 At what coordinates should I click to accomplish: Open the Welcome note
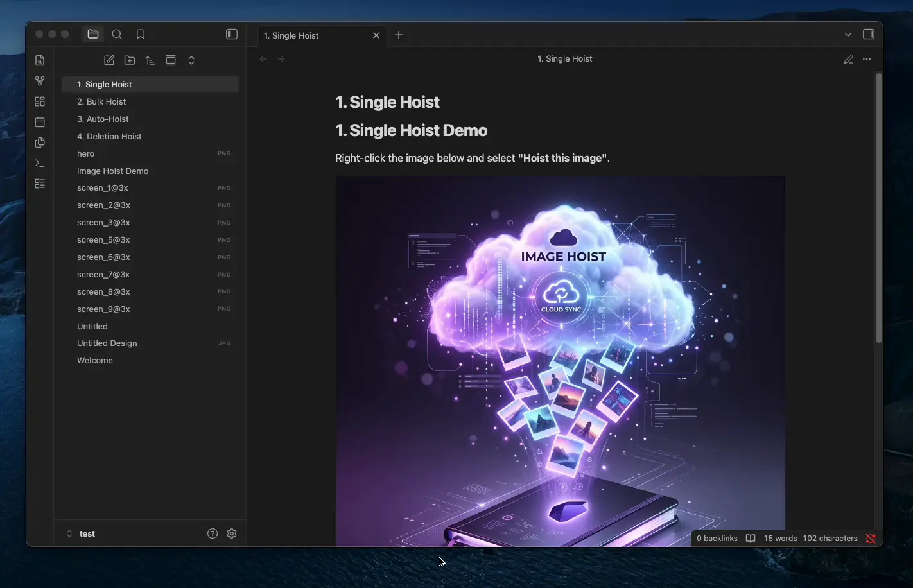click(x=150, y=360)
